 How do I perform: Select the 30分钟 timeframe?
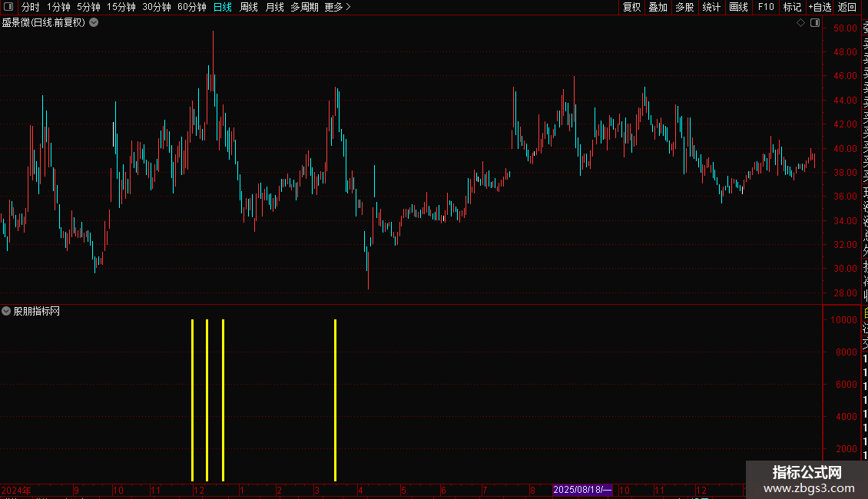click(x=157, y=7)
